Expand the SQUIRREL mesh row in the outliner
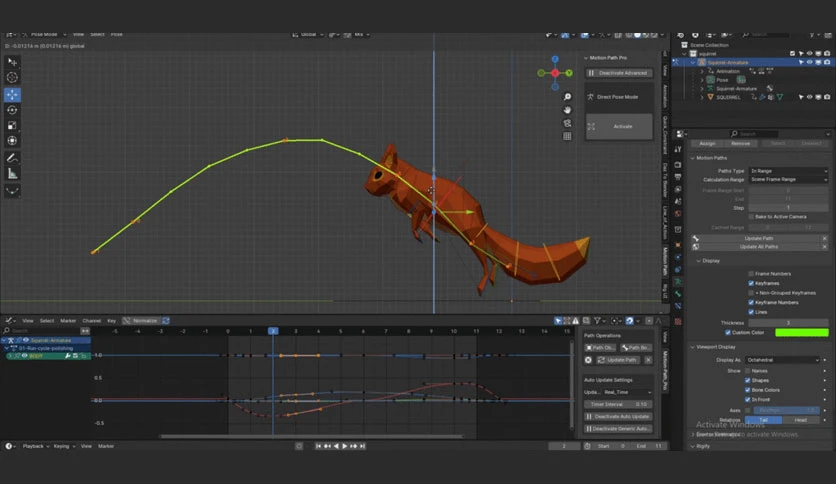The image size is (836, 484). [x=702, y=97]
